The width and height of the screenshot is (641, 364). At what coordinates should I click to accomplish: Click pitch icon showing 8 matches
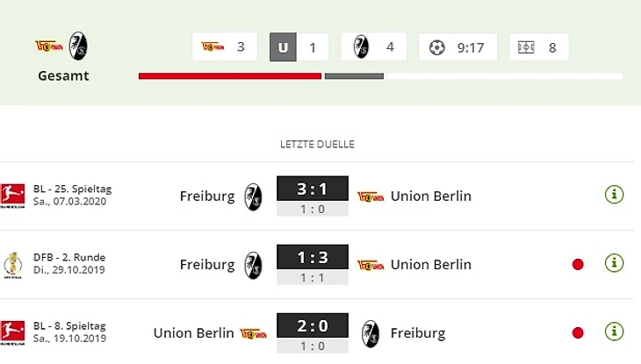click(x=526, y=47)
